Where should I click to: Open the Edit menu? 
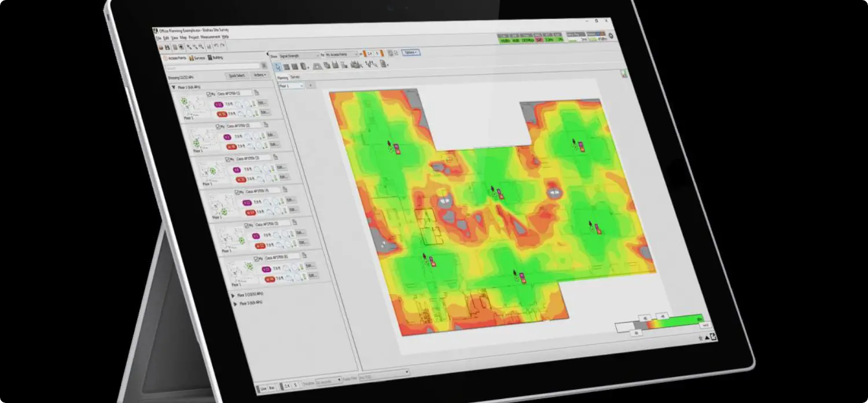[167, 38]
